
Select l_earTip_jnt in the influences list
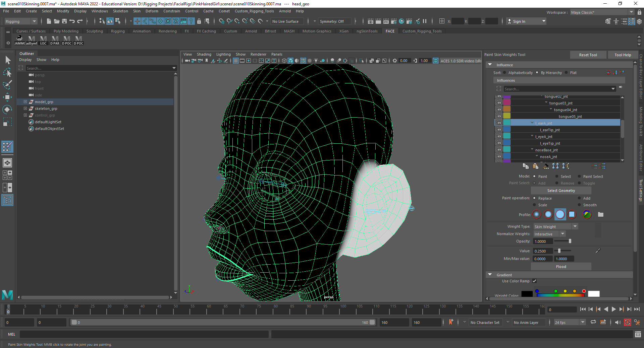(x=550, y=130)
